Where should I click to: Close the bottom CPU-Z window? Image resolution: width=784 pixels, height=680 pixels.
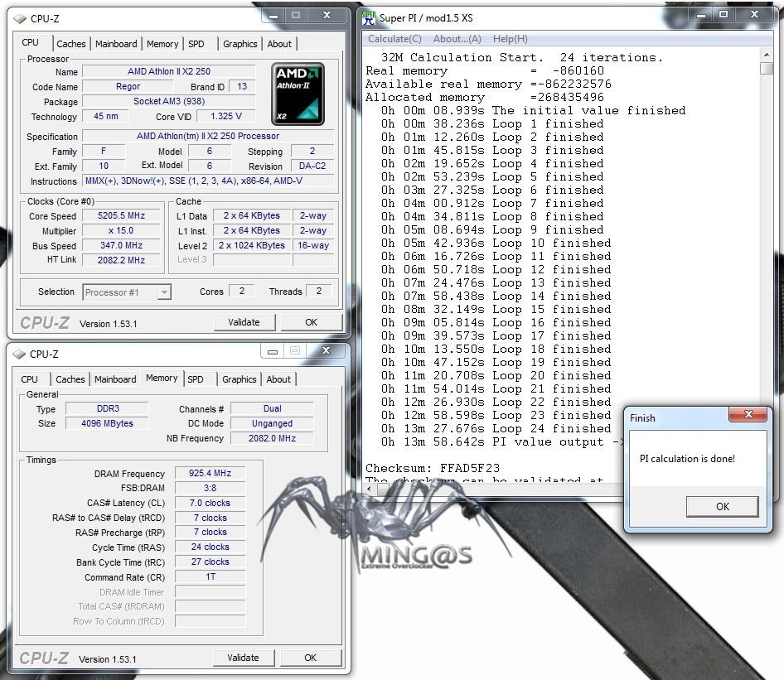click(326, 350)
